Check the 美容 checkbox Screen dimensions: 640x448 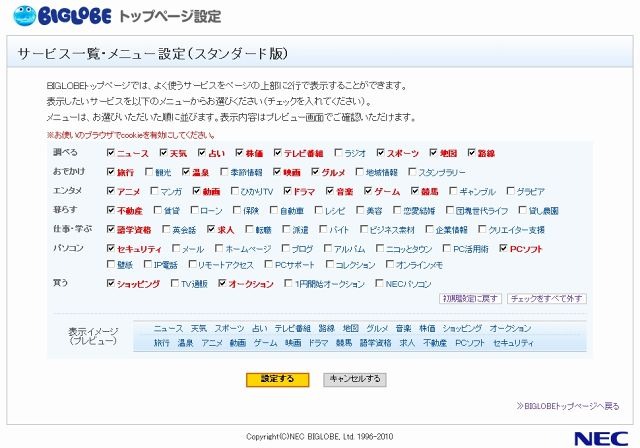point(360,210)
